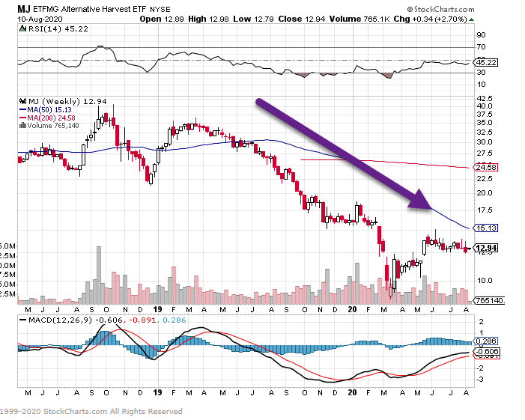Click the 42.5 price axis label

[485, 98]
